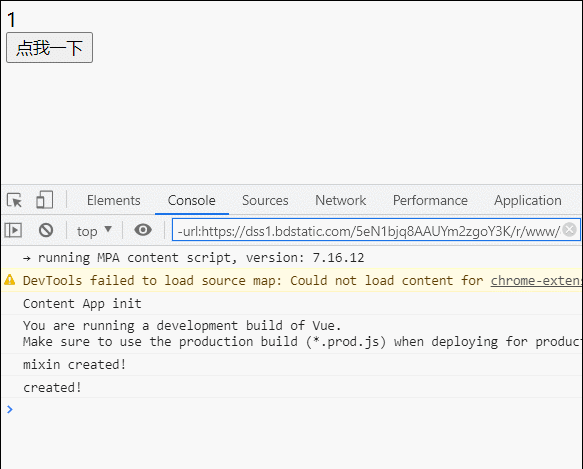
Task: Open the Elements tab
Action: tap(113, 200)
